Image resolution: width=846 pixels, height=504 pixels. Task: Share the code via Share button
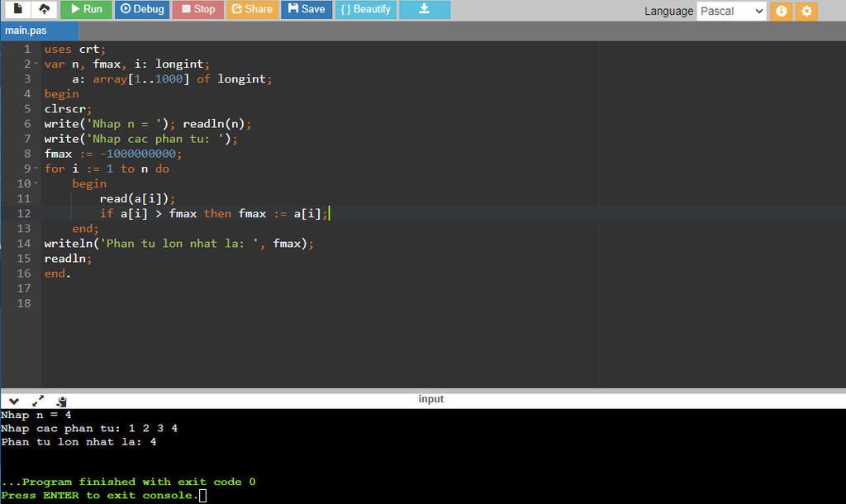(x=252, y=9)
